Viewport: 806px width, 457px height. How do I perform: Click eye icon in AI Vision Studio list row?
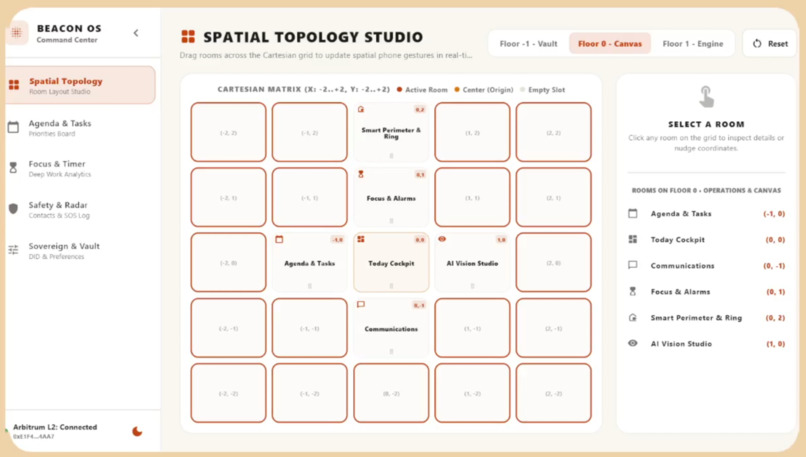[633, 343]
